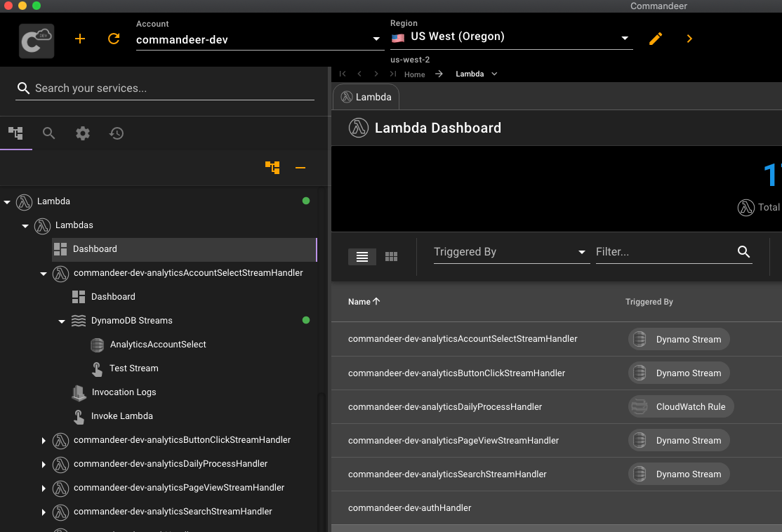
Task: Click the pencil edit region icon
Action: point(656,39)
